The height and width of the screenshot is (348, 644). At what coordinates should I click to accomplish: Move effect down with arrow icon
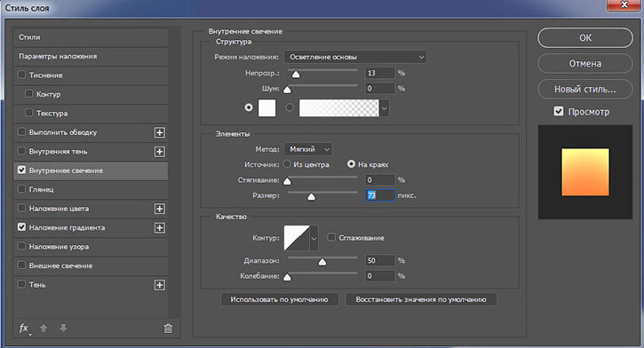coord(63,328)
